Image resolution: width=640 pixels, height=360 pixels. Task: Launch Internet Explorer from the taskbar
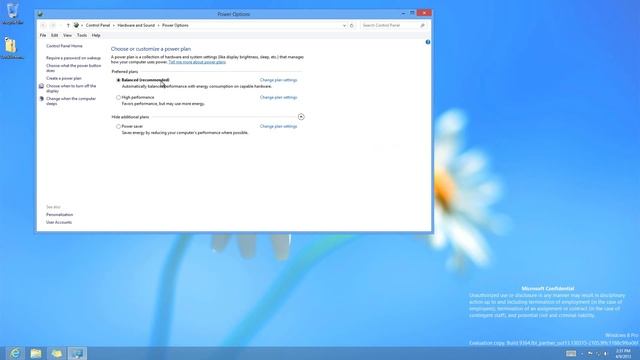coord(15,353)
